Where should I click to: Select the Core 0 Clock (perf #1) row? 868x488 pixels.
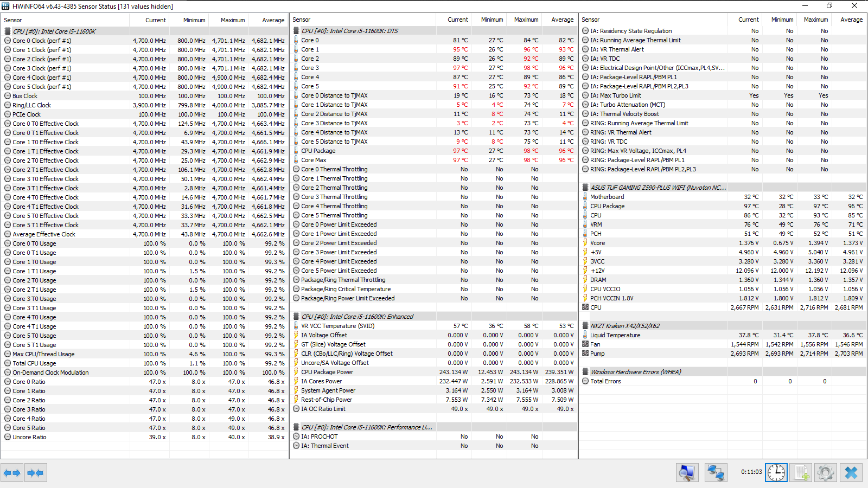144,41
